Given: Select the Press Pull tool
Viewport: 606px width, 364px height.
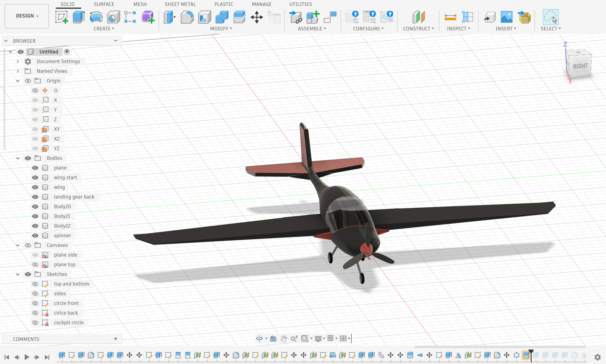Looking at the screenshot, I should click(170, 17).
